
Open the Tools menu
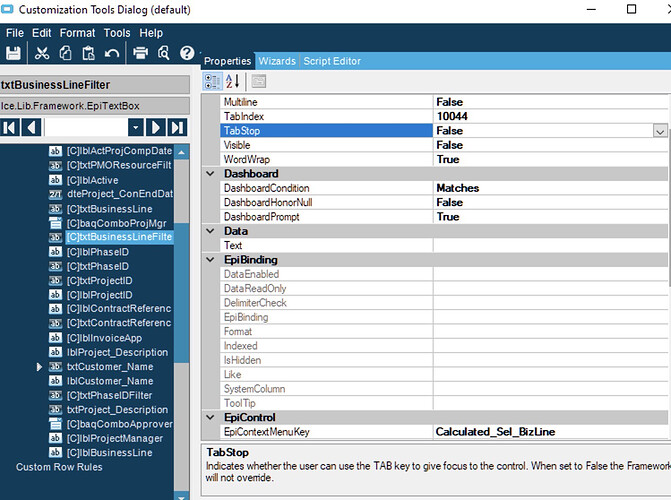point(117,33)
